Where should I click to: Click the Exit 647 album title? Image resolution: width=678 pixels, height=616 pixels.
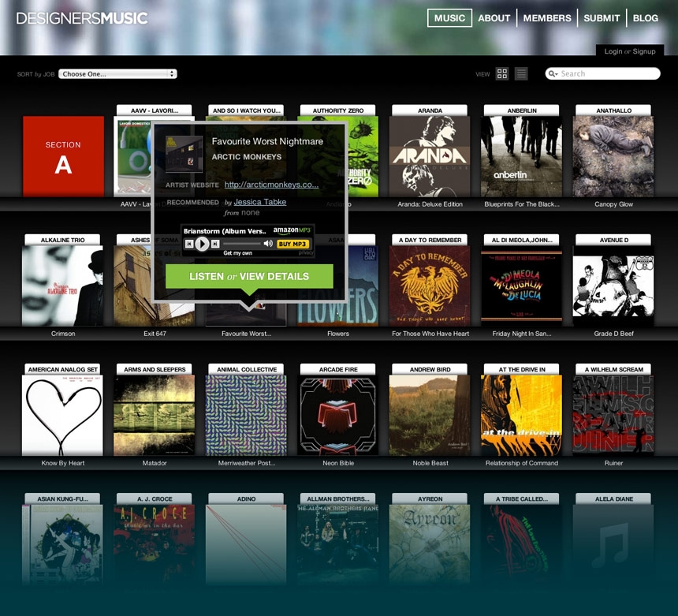155,334
